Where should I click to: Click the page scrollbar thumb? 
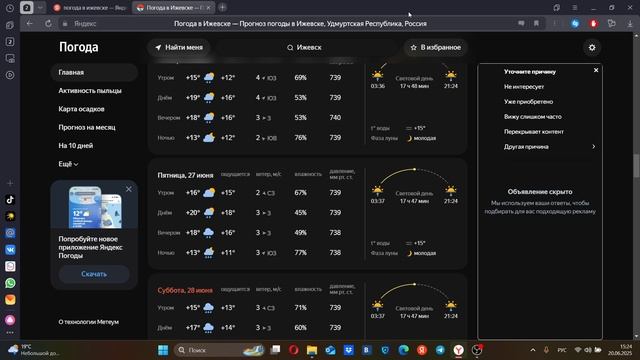pos(636,166)
